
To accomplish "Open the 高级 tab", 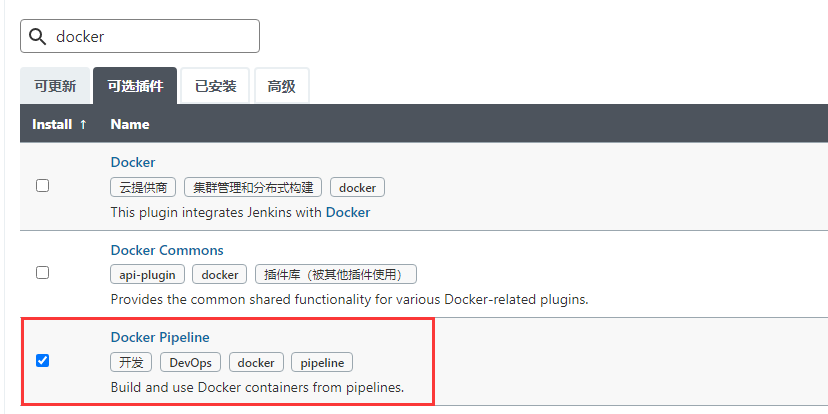I will pyautogui.click(x=281, y=86).
